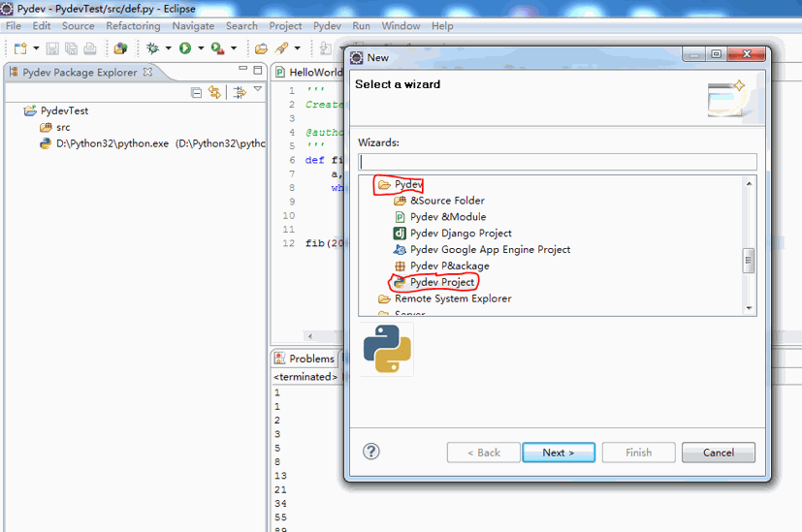The image size is (802, 532).
Task: Open the Run menu
Action: [361, 26]
